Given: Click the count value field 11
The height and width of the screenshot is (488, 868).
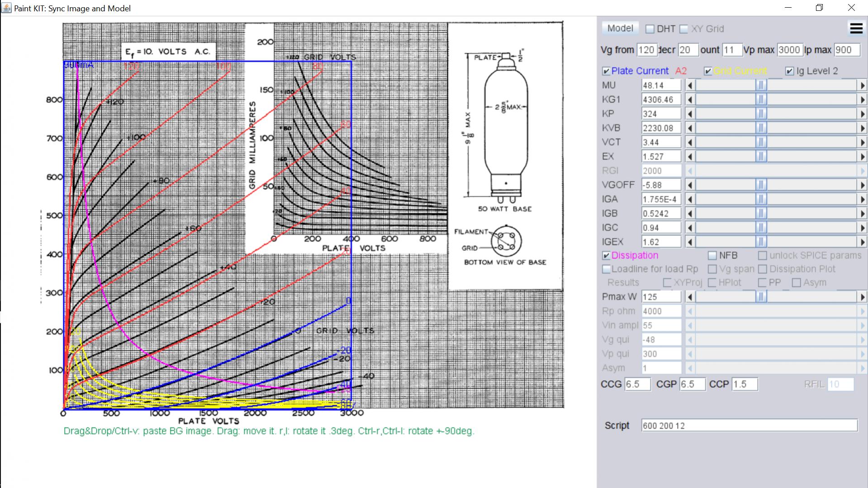Looking at the screenshot, I should 732,50.
